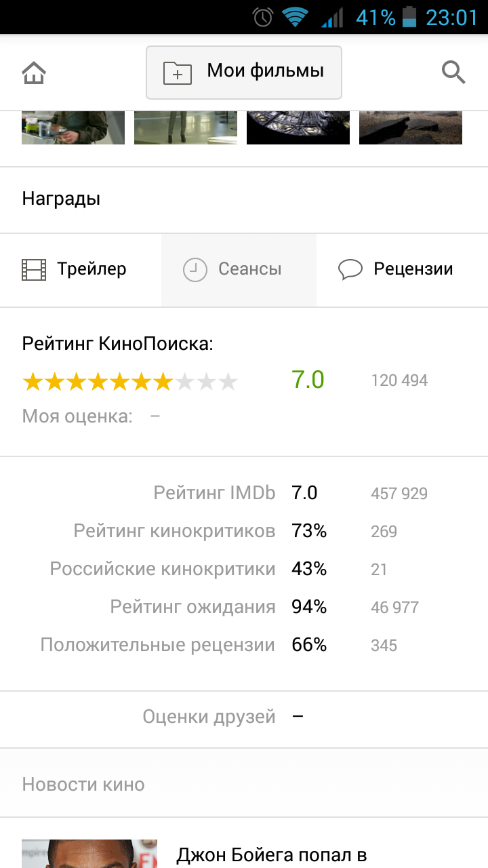
Task: Tap the clock icon beside Сеансы
Action: point(195,270)
